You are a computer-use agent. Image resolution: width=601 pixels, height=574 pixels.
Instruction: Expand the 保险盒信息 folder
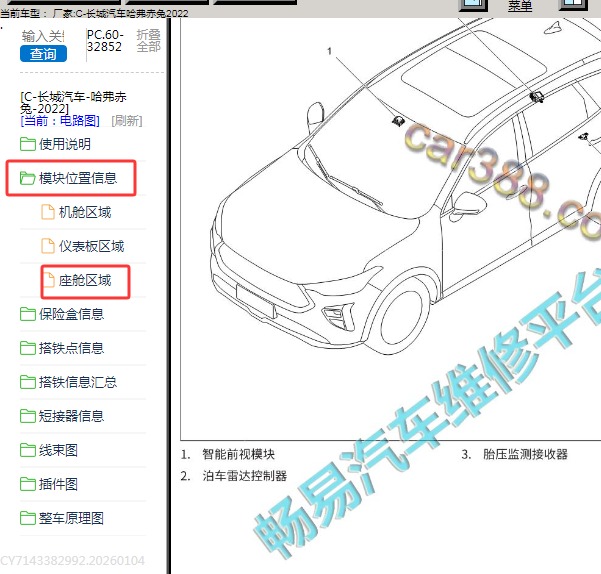tap(71, 314)
